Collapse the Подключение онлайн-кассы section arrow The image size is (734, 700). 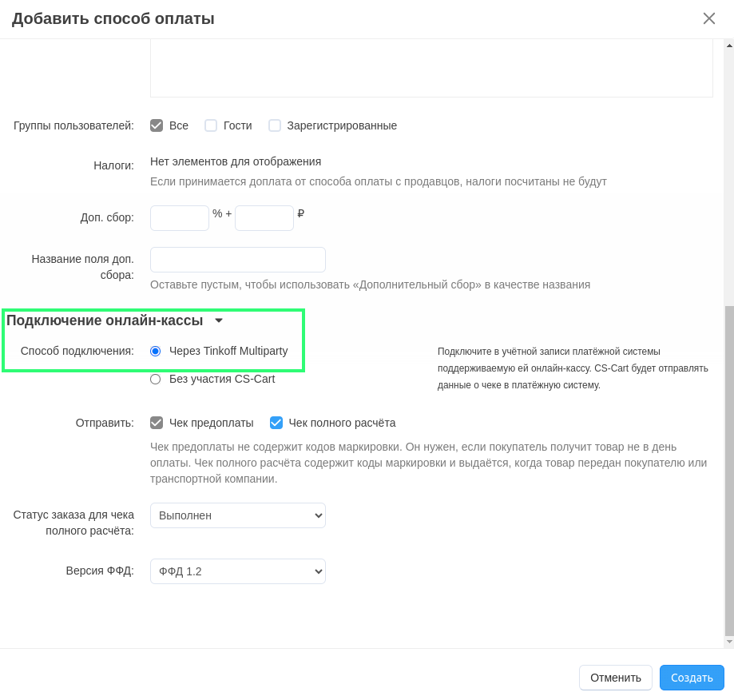click(x=219, y=320)
